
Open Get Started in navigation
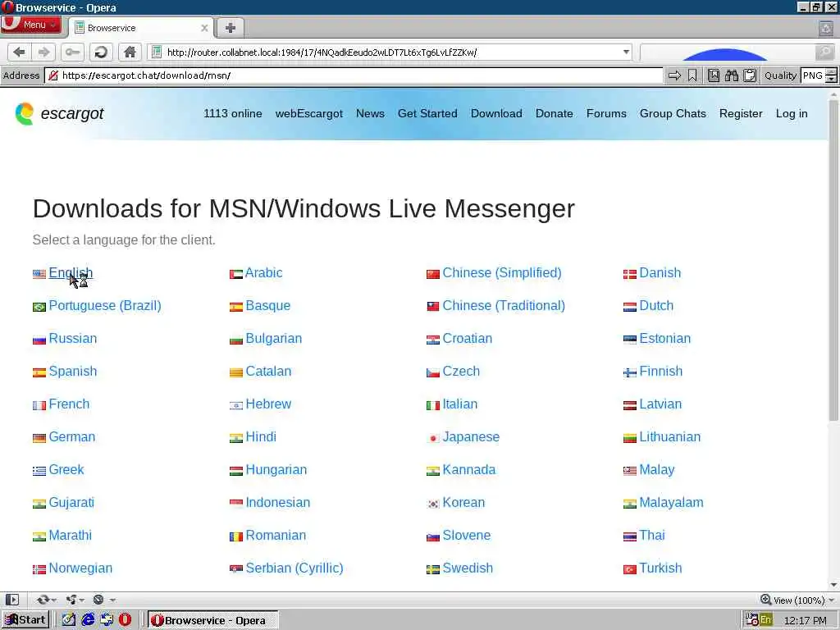[427, 113]
